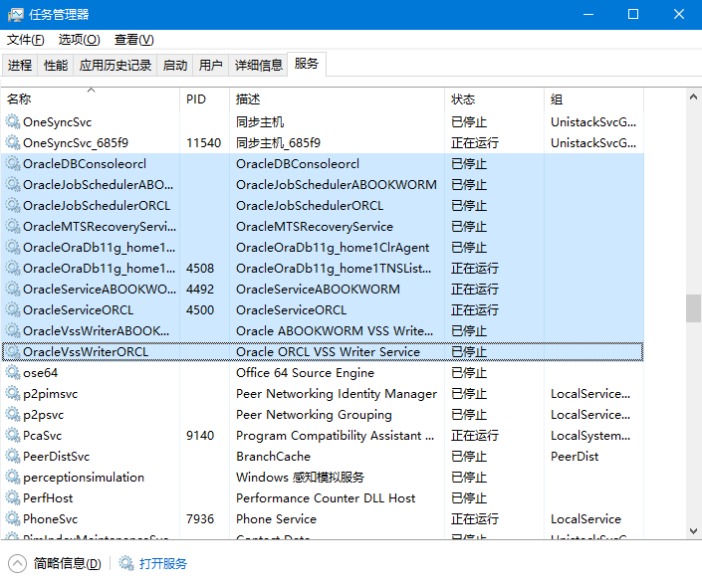Click gear icon of OracleJobSchedulerABO... row
The image size is (702, 588).
click(13, 185)
